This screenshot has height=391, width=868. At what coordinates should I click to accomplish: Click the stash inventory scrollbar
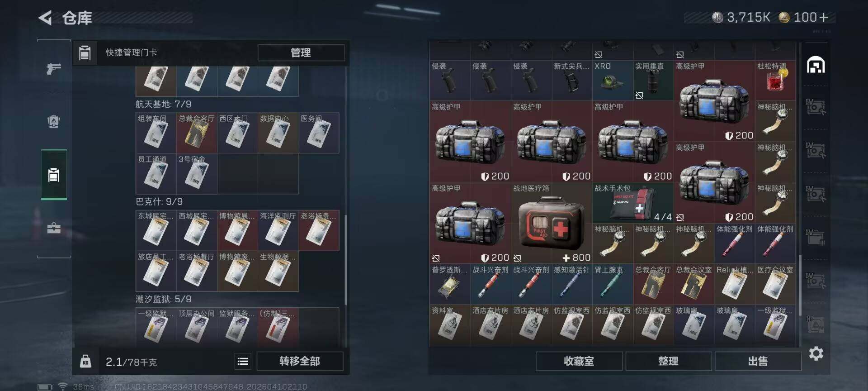[x=800, y=285]
